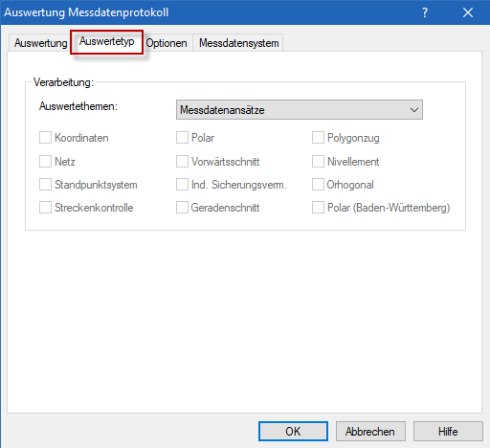The image size is (490, 448).
Task: Open the Optionen tab
Action: pyautogui.click(x=167, y=43)
